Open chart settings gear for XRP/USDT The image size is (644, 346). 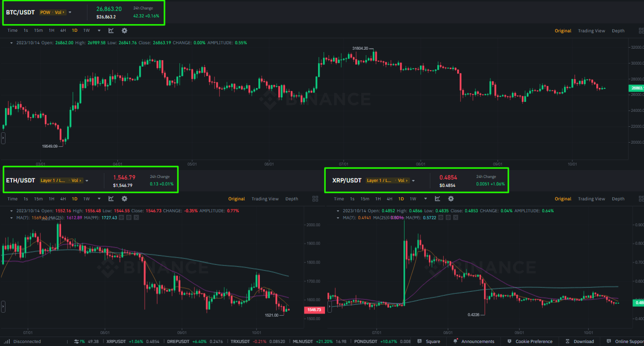tap(451, 198)
